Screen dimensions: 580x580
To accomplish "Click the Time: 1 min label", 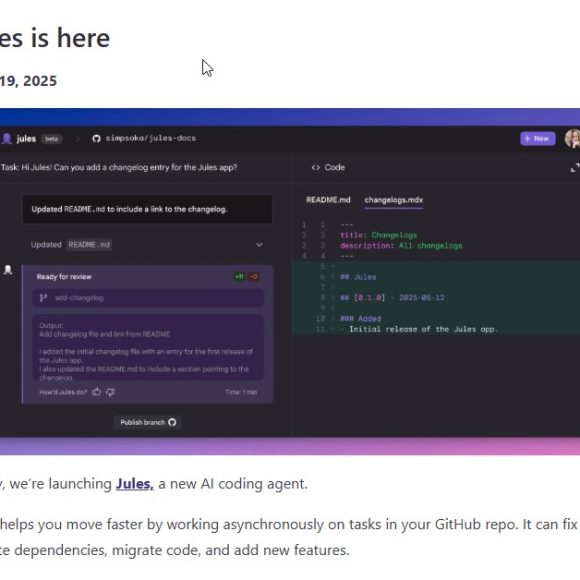I will (241, 392).
